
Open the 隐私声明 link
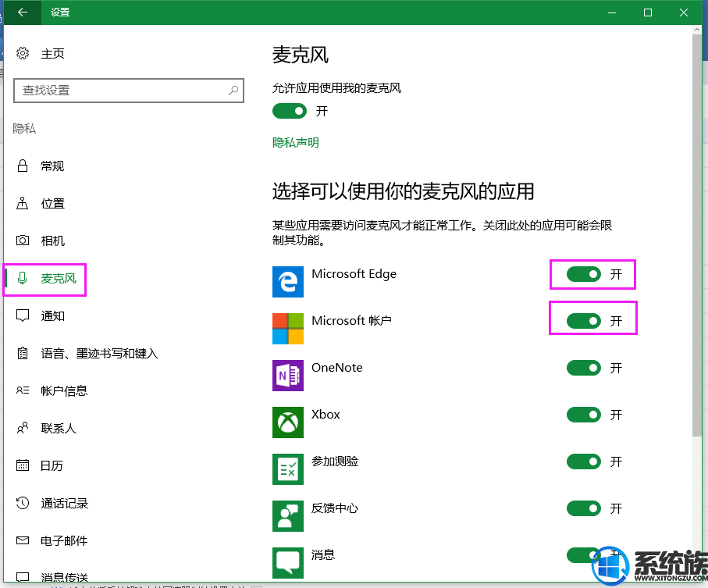(296, 143)
